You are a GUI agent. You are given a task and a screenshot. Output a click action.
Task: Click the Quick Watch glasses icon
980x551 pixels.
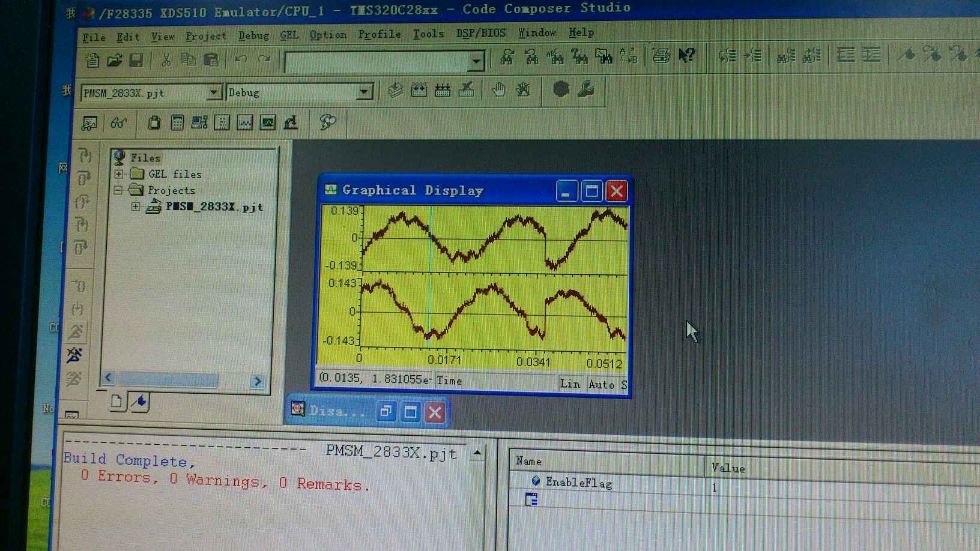[x=118, y=123]
